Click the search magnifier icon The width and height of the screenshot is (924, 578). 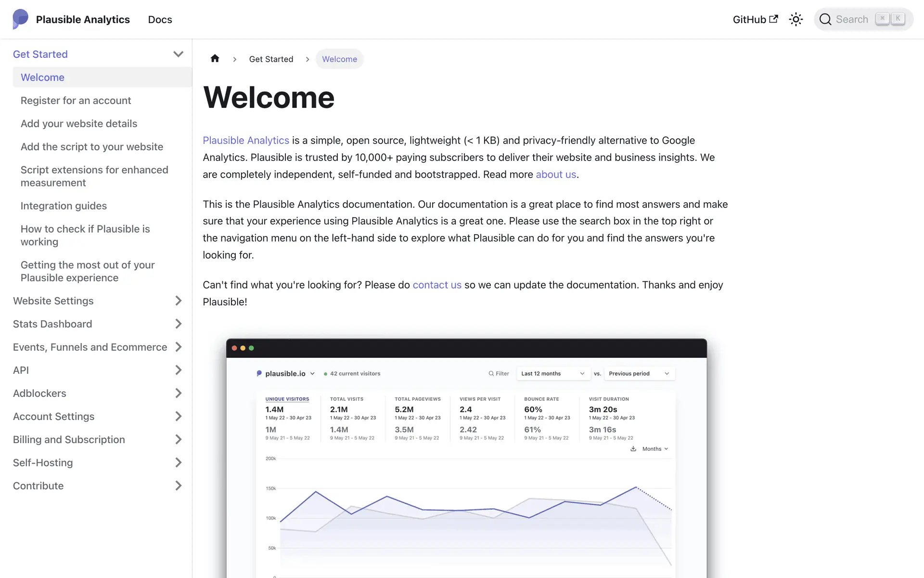point(825,19)
